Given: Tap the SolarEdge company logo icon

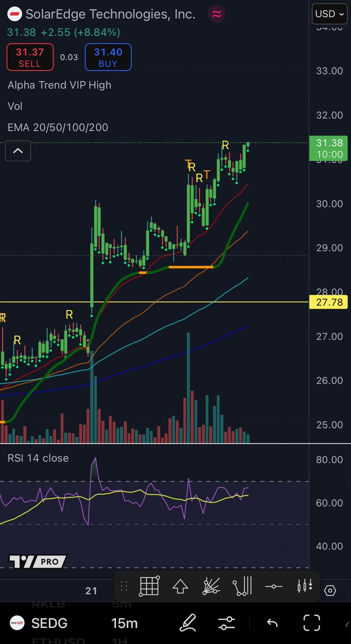Looking at the screenshot, I should click(x=15, y=15).
